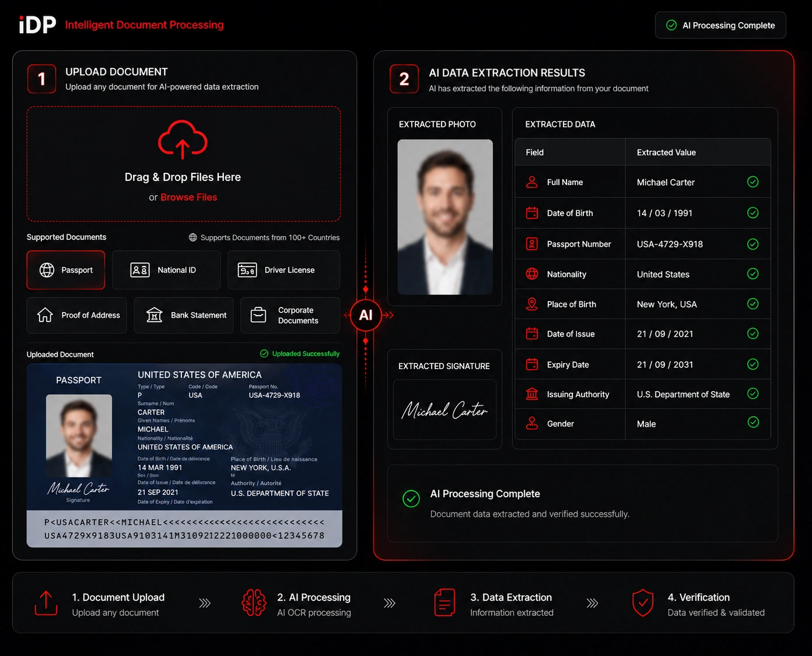Click the 4. Verification step label
This screenshot has height=656, width=812.
tap(699, 597)
